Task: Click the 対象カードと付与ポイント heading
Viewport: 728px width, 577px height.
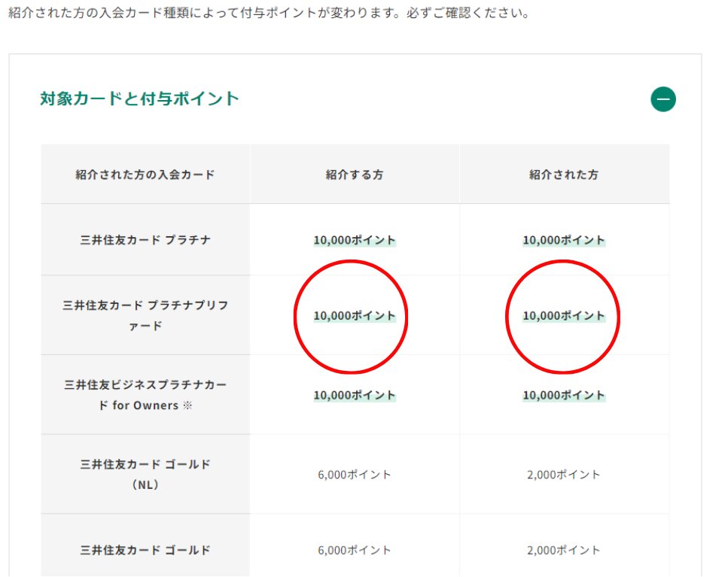Action: point(139,99)
